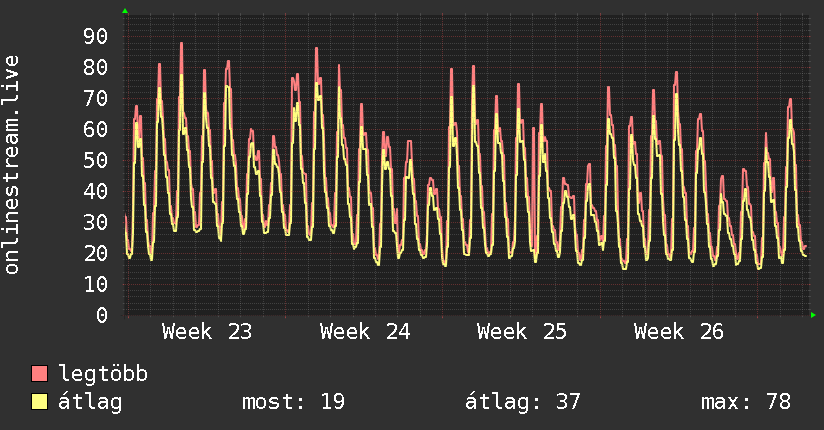Click the red legtöbb legend color swatch
The height and width of the screenshot is (430, 824).
(39, 373)
